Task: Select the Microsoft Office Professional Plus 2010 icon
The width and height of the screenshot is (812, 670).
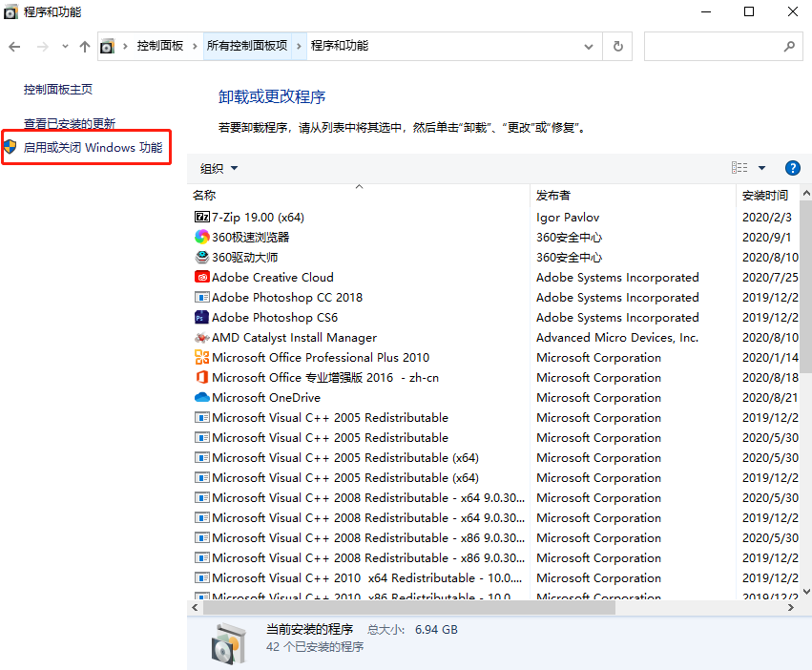Action: (x=201, y=357)
